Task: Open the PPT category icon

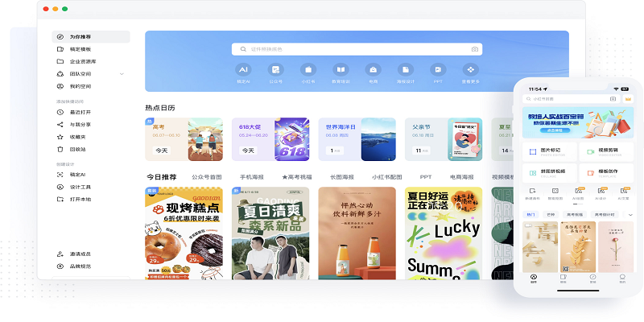Action: tap(438, 70)
